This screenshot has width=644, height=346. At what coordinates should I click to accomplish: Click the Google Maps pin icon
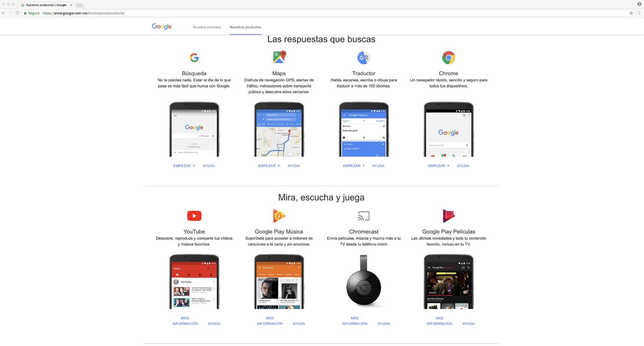[x=279, y=57]
